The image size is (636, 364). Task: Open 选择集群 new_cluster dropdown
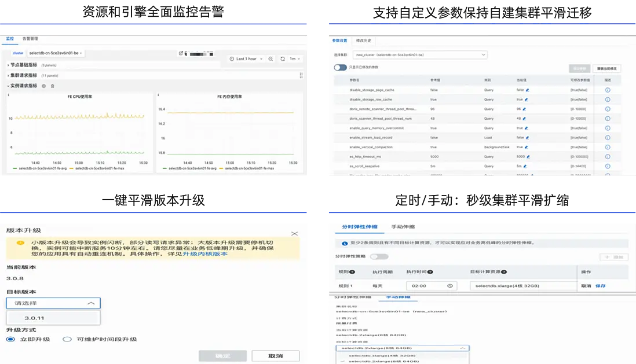tap(420, 55)
